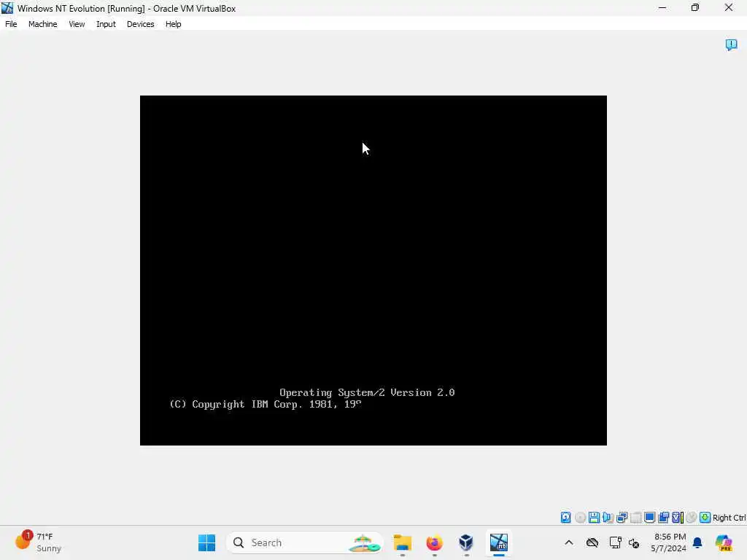Click the display monitor indicator icon
747x560 pixels.
click(x=649, y=517)
